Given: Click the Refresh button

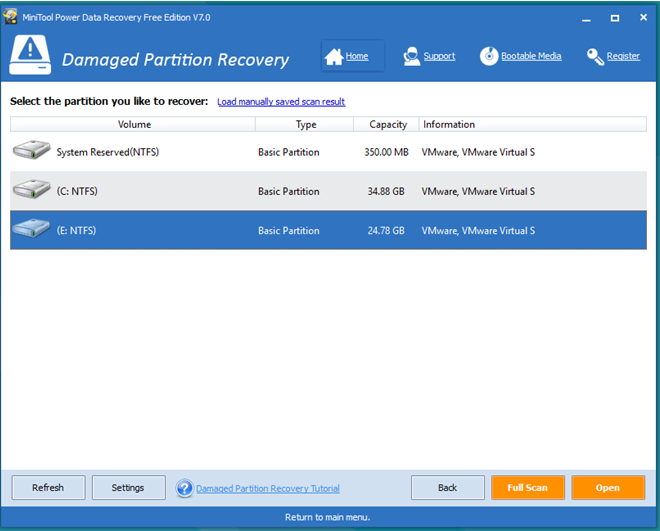Looking at the screenshot, I should coord(48,488).
